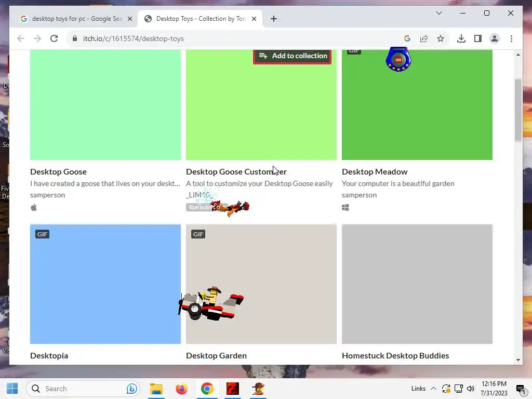Bookmark this page with the star
This screenshot has width=532, height=399.
coord(441,38)
